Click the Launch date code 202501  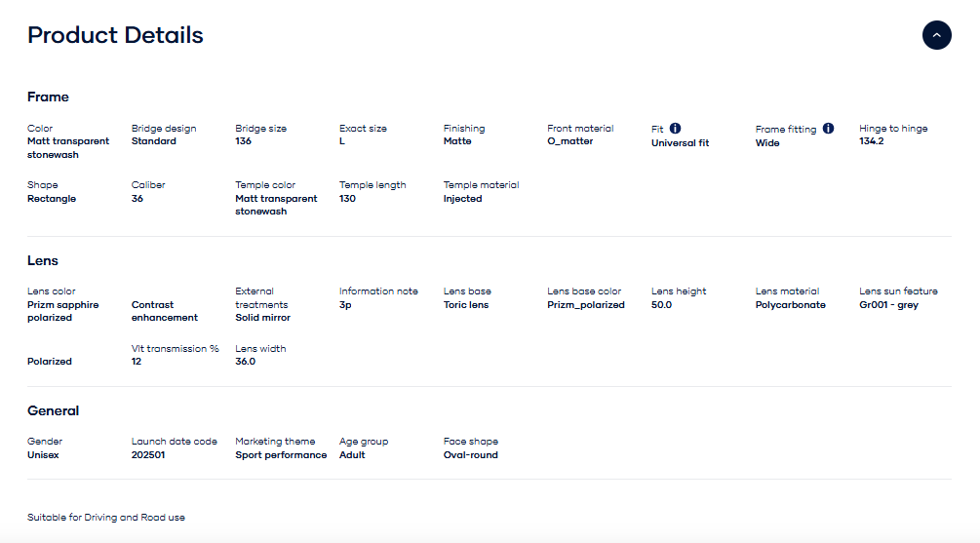click(148, 455)
